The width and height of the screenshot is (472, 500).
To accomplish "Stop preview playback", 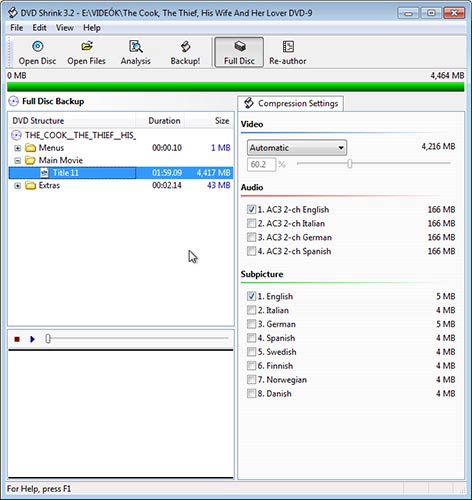I will [x=17, y=339].
